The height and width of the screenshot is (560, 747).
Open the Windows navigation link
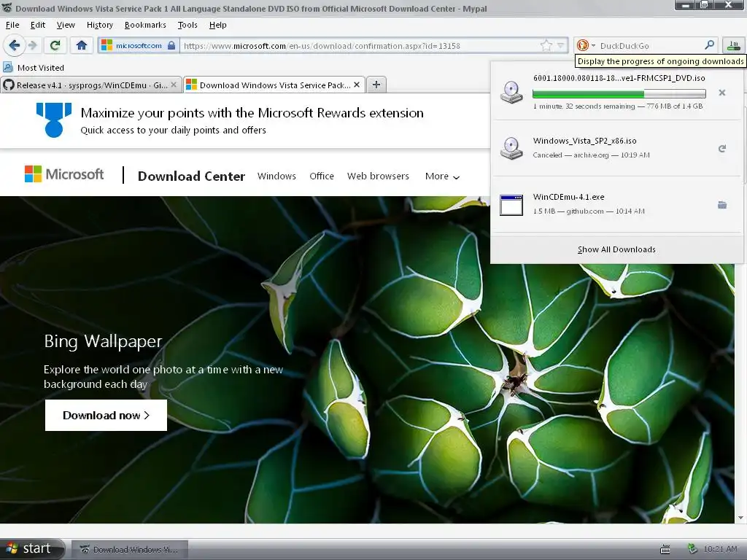276,176
